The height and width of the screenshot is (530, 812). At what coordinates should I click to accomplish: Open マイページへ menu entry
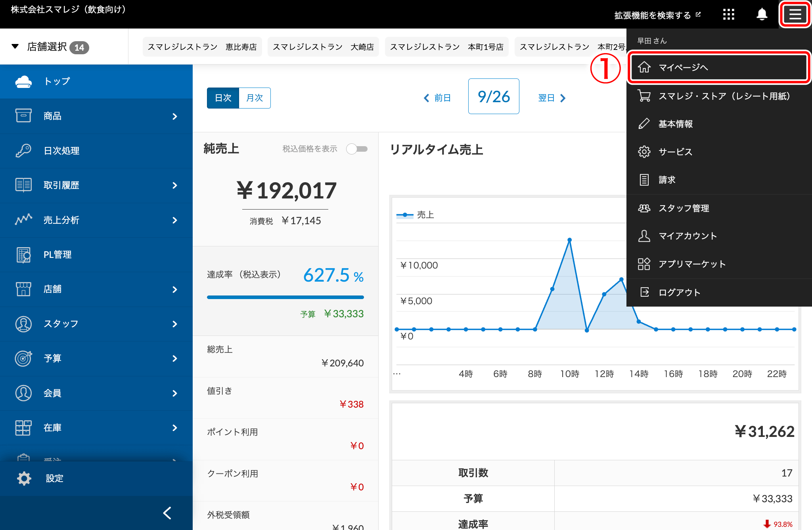click(718, 67)
